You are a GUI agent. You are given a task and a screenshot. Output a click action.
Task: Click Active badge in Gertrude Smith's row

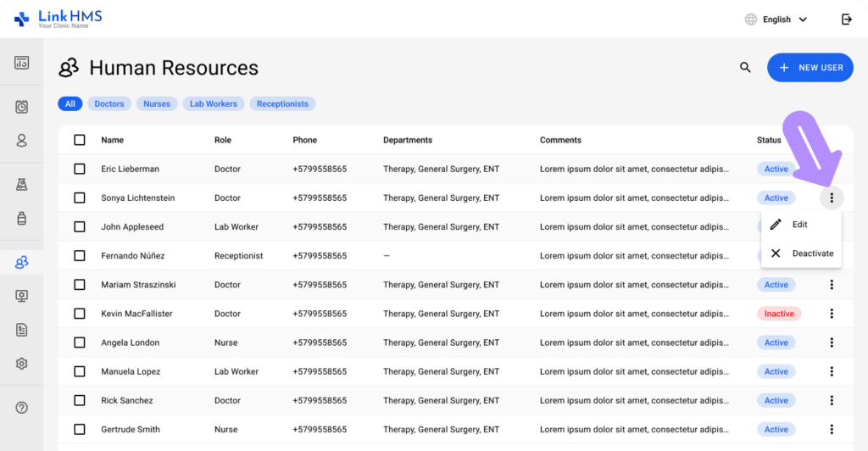click(x=776, y=429)
